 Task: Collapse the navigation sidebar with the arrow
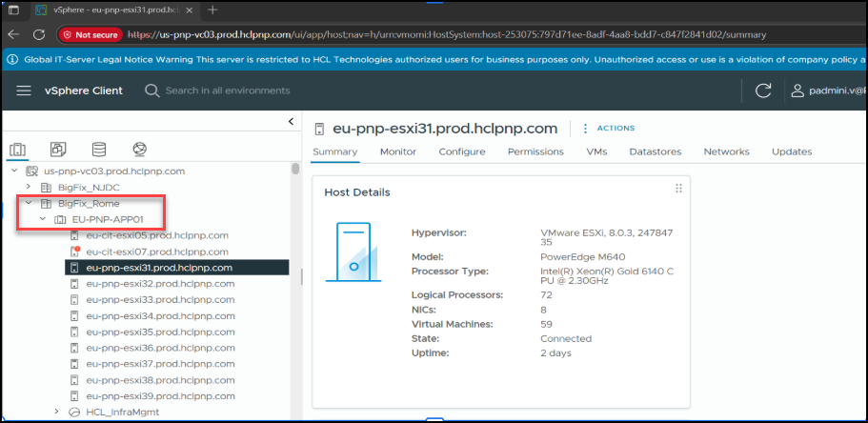coord(292,122)
